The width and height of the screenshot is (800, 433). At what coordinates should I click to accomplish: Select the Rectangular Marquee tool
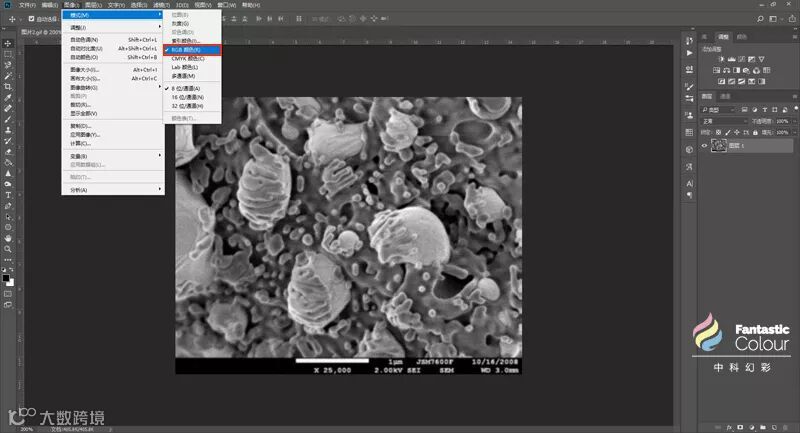click(x=8, y=53)
